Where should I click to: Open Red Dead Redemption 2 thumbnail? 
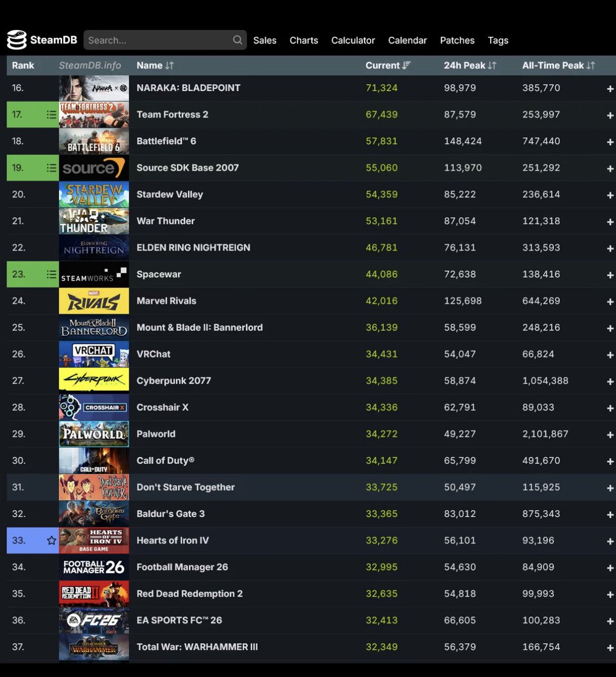(x=94, y=594)
